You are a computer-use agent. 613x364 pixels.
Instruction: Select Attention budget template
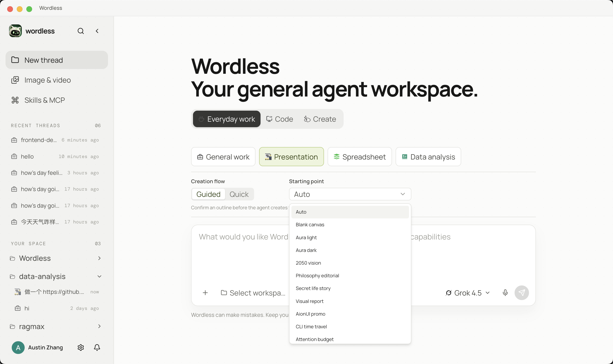coord(350,339)
